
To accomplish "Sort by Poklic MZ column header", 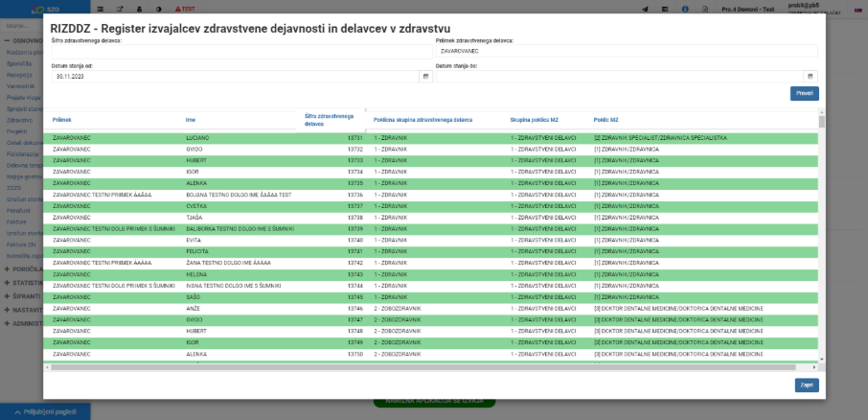I will [605, 120].
